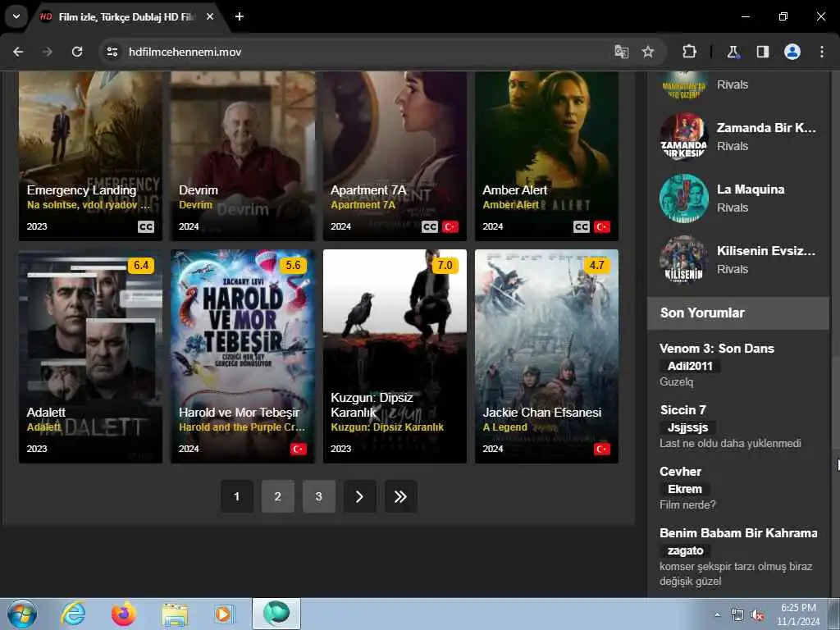Click the Zamanda Bir Kesik round thumbnail
840x630 pixels.
[x=684, y=137]
